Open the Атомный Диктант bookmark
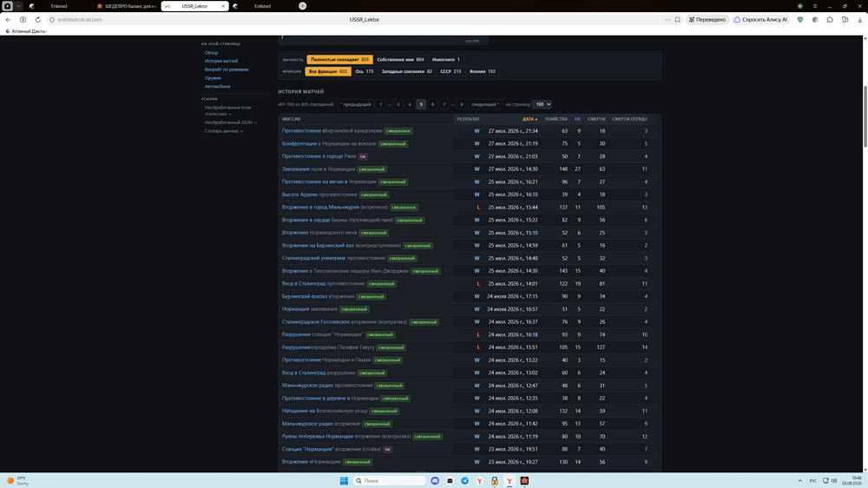 tap(26, 31)
